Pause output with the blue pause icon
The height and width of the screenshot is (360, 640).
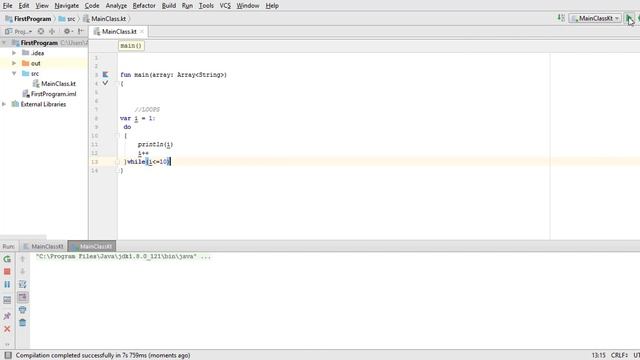click(x=7, y=284)
